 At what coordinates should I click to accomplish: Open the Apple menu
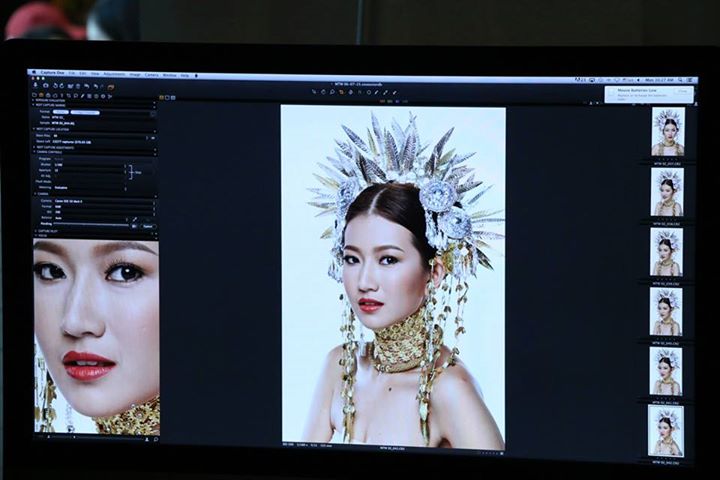[x=33, y=73]
